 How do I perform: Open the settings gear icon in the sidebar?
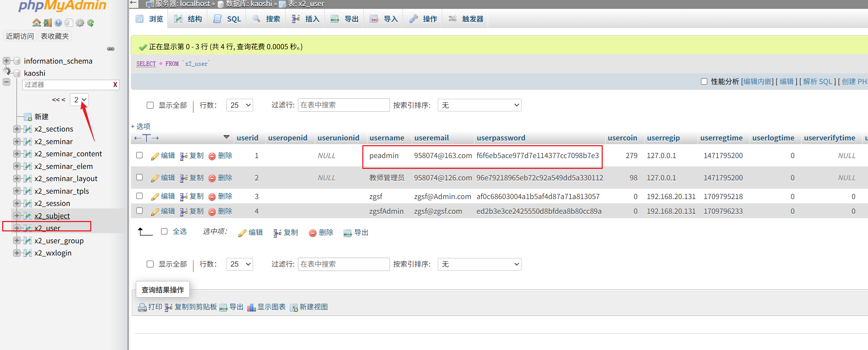(80, 23)
